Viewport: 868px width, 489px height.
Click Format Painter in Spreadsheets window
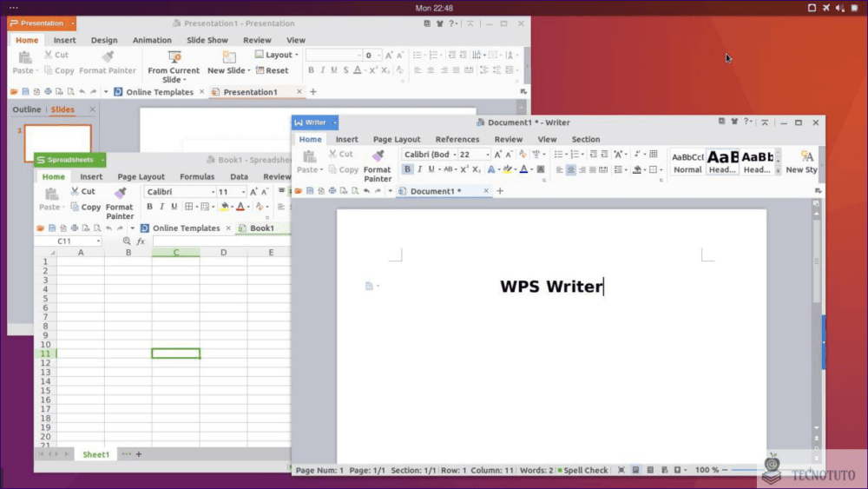[x=120, y=203]
